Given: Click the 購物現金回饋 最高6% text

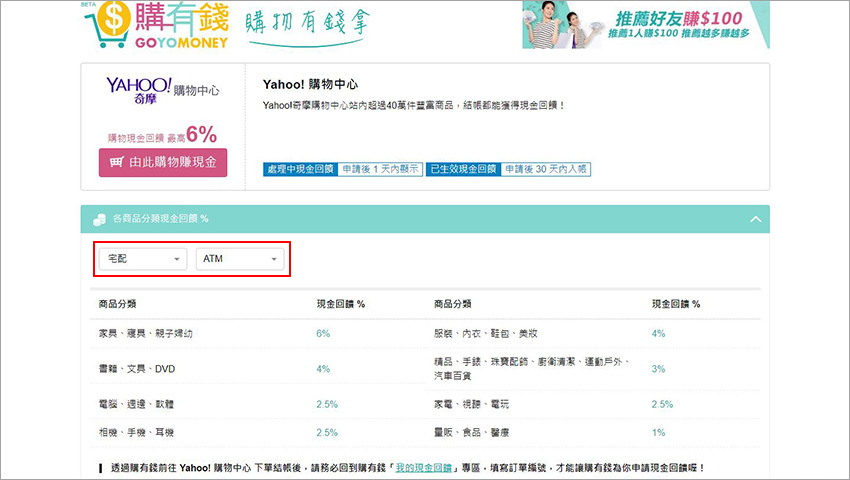Looking at the screenshot, I should (x=162, y=135).
